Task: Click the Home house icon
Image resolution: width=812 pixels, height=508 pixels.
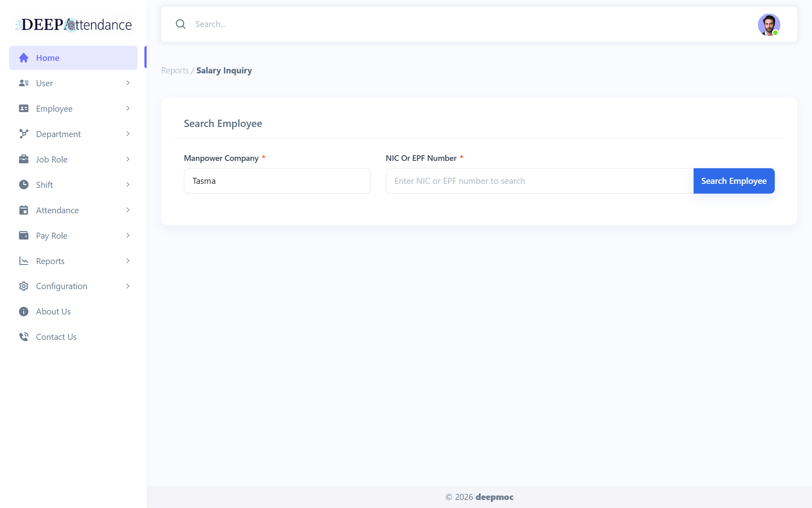Action: tap(24, 58)
